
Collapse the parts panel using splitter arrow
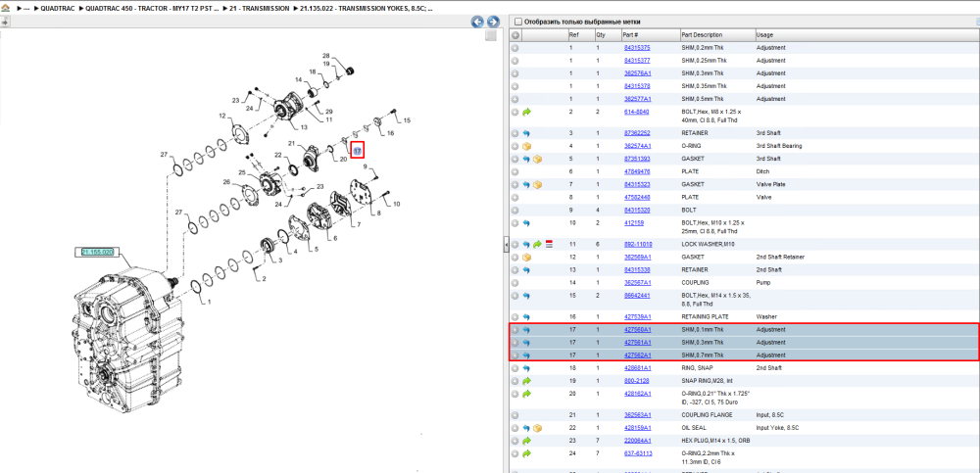coord(506,245)
